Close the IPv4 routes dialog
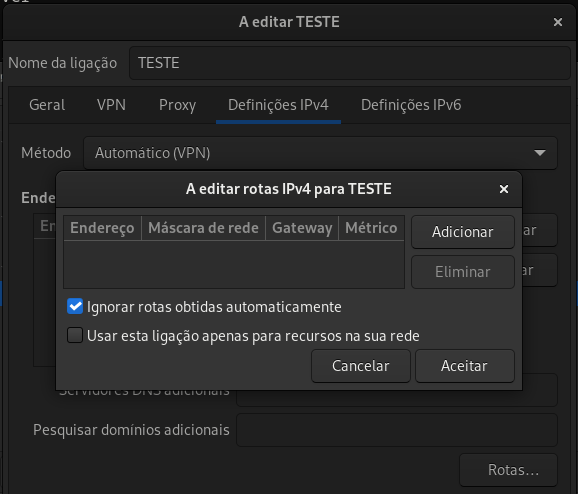578x494 pixels. tap(504, 189)
